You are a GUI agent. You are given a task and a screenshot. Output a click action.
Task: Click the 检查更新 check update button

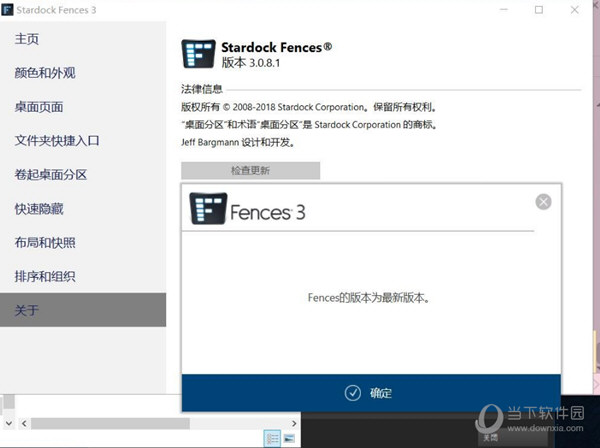pyautogui.click(x=251, y=170)
